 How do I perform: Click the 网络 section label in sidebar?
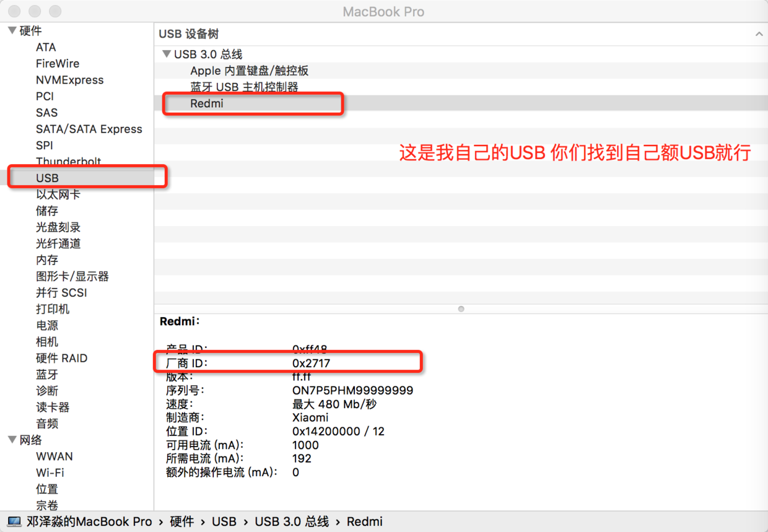tap(31, 440)
